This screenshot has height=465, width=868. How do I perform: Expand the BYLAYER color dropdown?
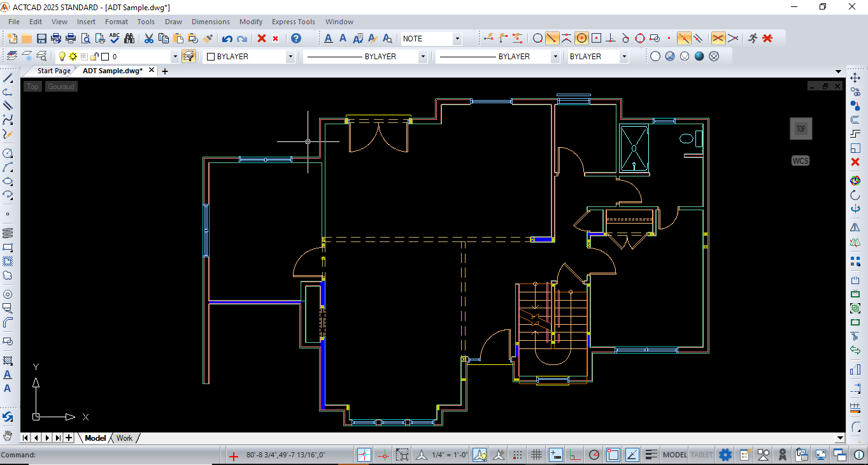point(290,57)
